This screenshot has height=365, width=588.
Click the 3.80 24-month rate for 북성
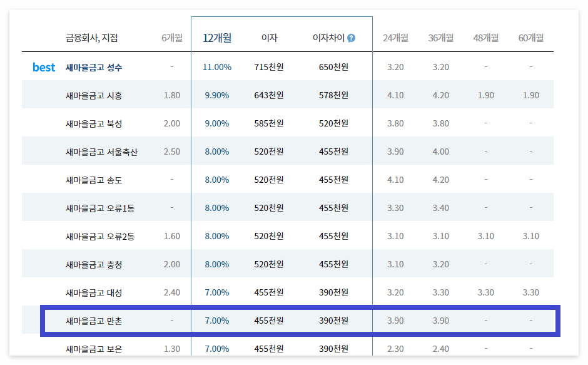coord(395,123)
